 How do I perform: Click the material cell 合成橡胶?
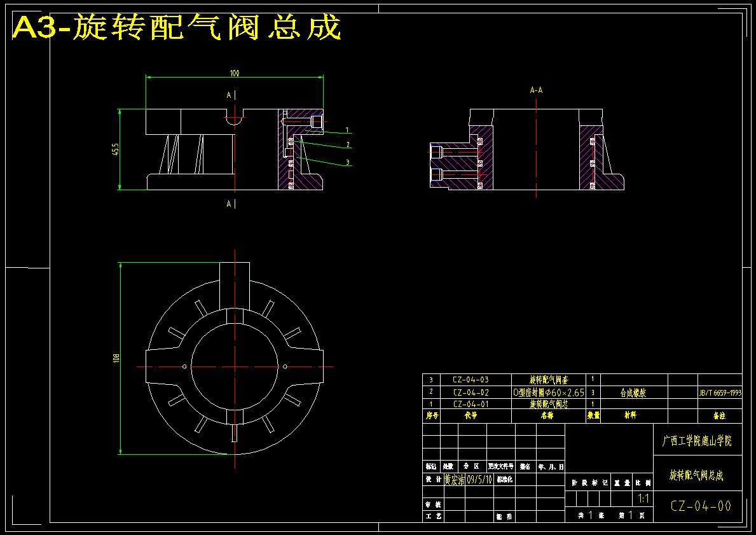coord(633,393)
